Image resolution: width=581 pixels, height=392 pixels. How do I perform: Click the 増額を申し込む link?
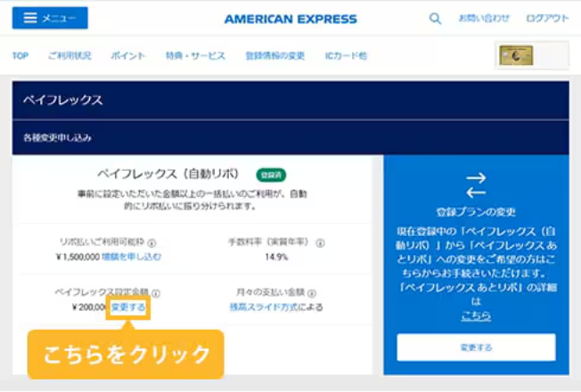point(131,257)
